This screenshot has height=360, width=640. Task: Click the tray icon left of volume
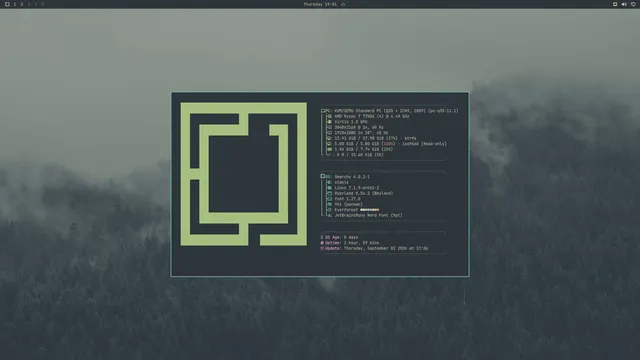[x=615, y=4]
